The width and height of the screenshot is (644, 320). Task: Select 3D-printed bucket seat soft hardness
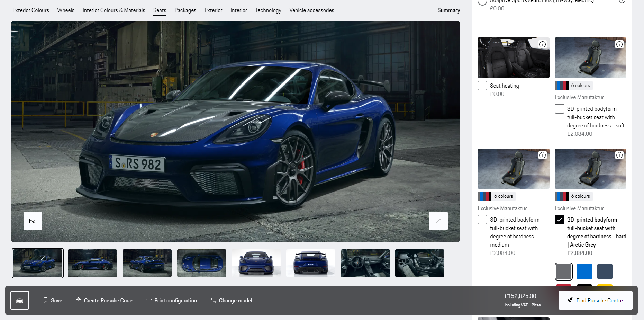560,109
